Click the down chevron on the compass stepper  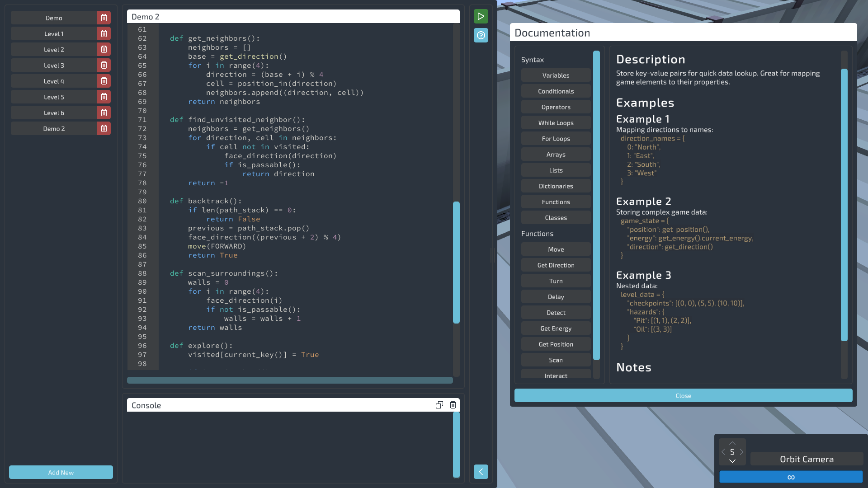coord(732,461)
